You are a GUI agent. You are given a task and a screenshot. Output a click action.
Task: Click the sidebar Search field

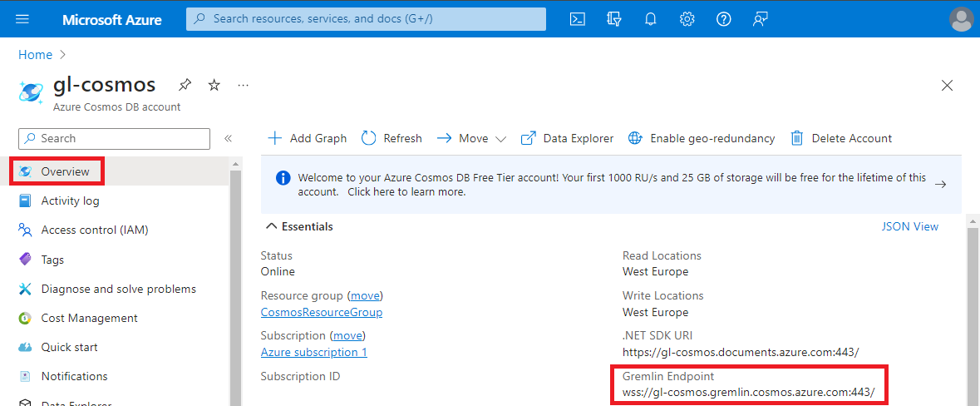pyautogui.click(x=115, y=139)
